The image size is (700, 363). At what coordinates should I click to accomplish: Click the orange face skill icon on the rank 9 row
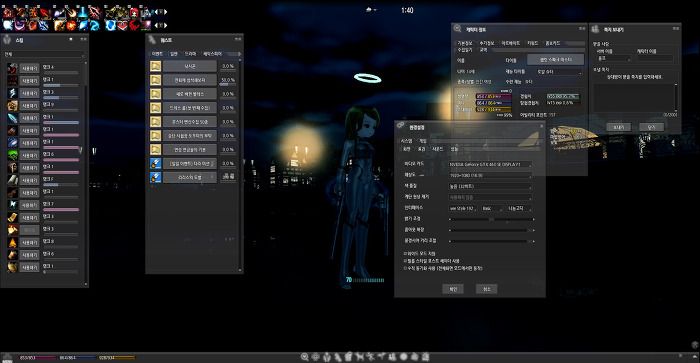coord(12,105)
